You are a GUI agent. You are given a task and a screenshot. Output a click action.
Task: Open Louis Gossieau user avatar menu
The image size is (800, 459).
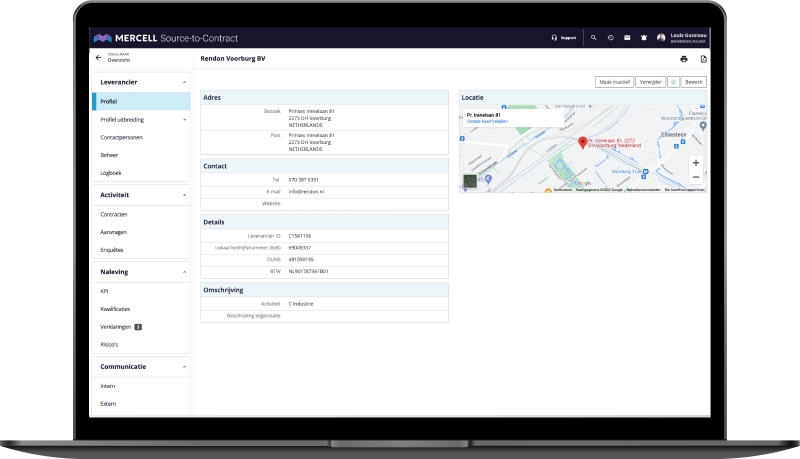click(x=661, y=38)
